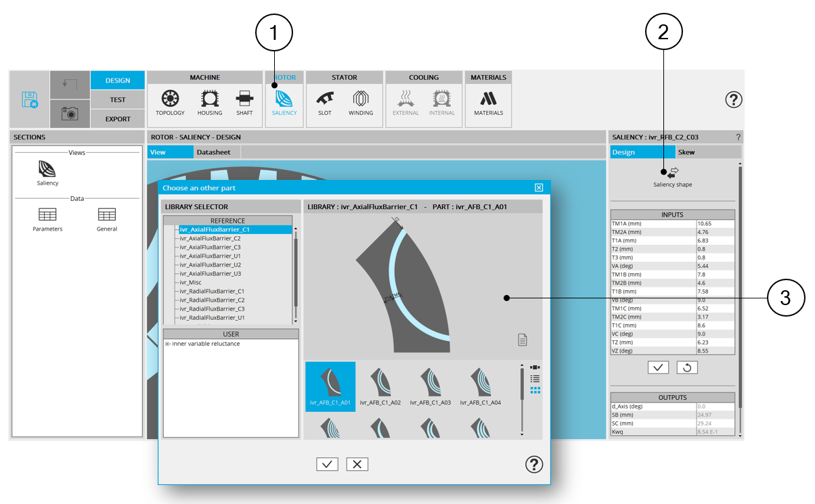815x504 pixels.
Task: Switch to list view mode
Action: click(535, 379)
